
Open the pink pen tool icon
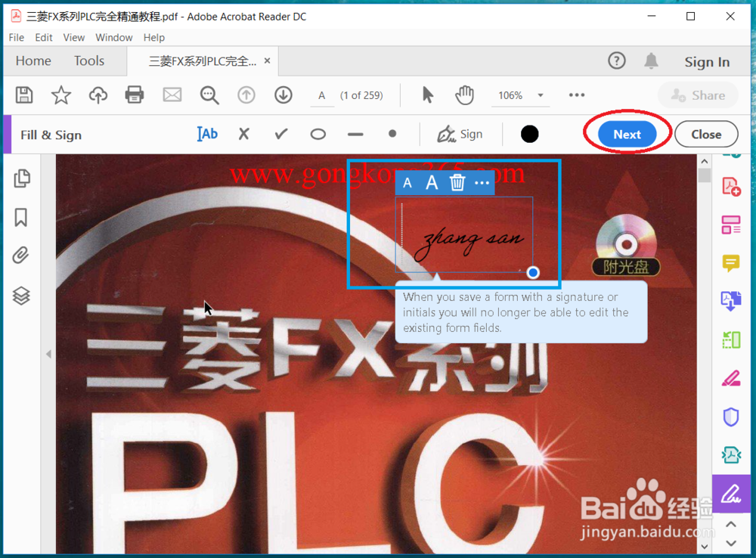point(731,378)
